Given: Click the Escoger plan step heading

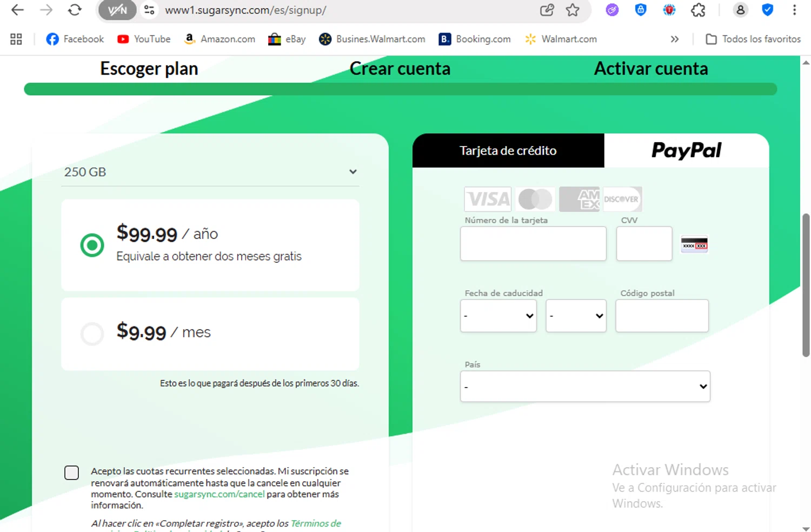Looking at the screenshot, I should tap(149, 69).
